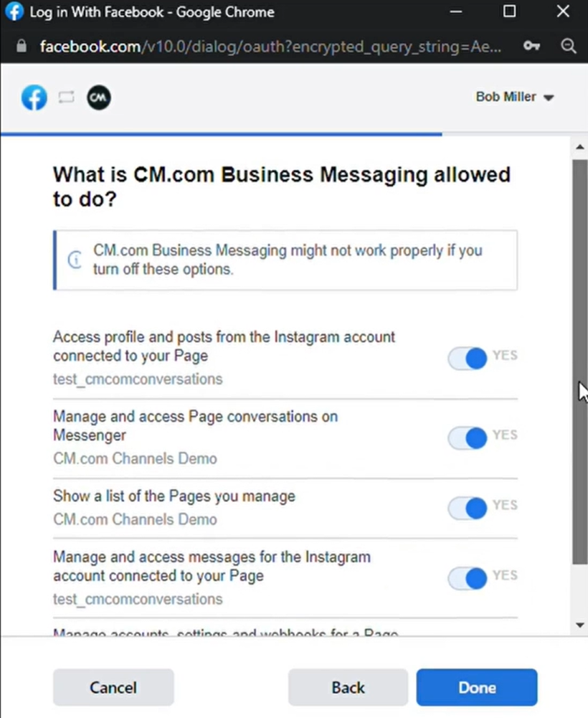Click the padlock site security icon

click(x=21, y=47)
